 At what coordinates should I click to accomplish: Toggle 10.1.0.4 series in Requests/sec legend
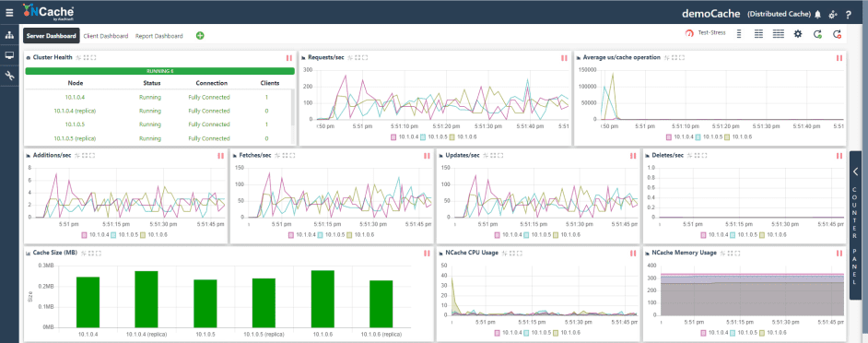pyautogui.click(x=405, y=136)
